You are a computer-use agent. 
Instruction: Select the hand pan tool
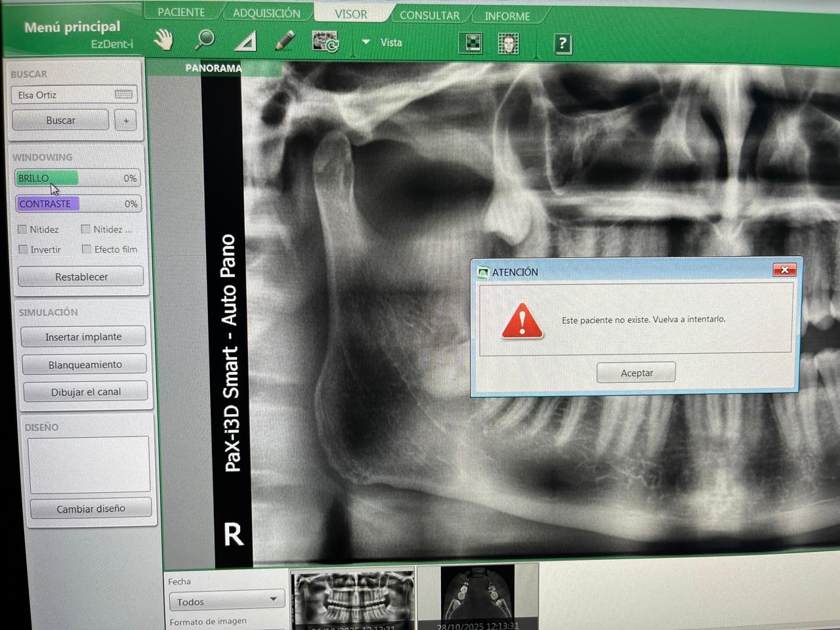[163, 41]
